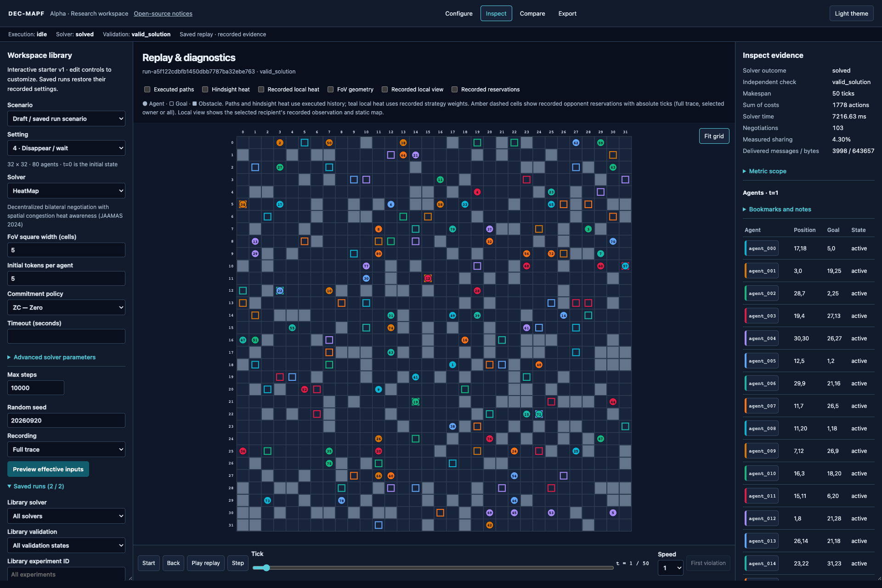Advance replay with the Step button
The image size is (882, 588).
coord(238,563)
